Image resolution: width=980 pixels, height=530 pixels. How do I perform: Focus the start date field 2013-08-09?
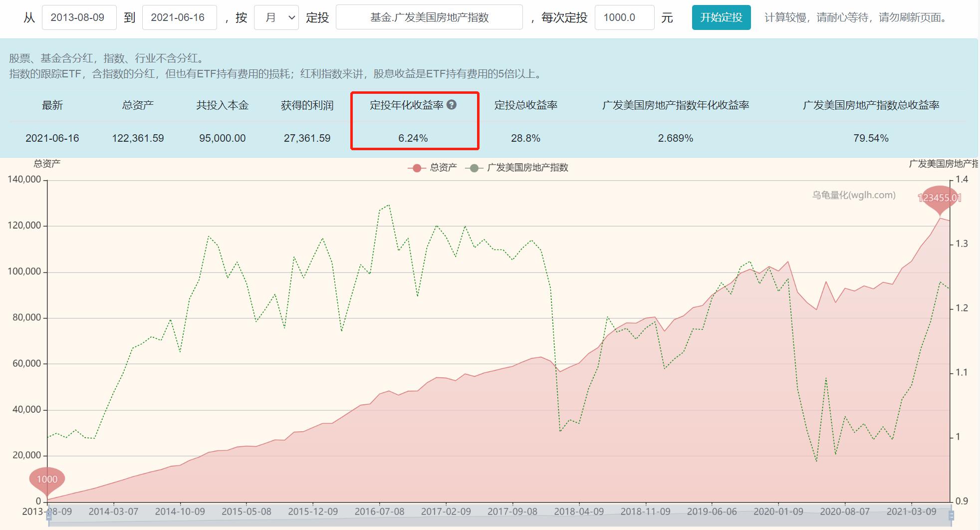click(79, 17)
